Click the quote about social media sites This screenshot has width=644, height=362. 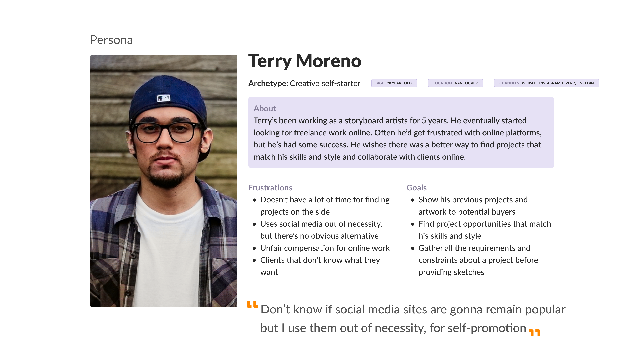click(x=413, y=319)
